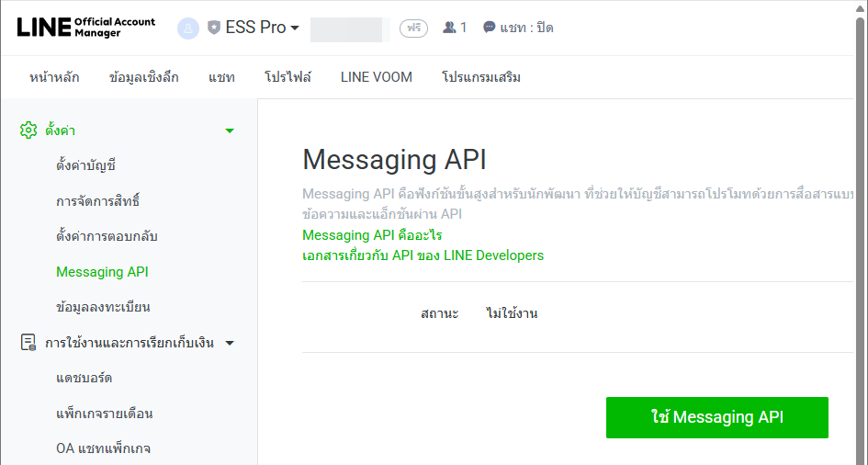
Task: Click the LINE Official Account Manager logo
Action: coord(86,28)
